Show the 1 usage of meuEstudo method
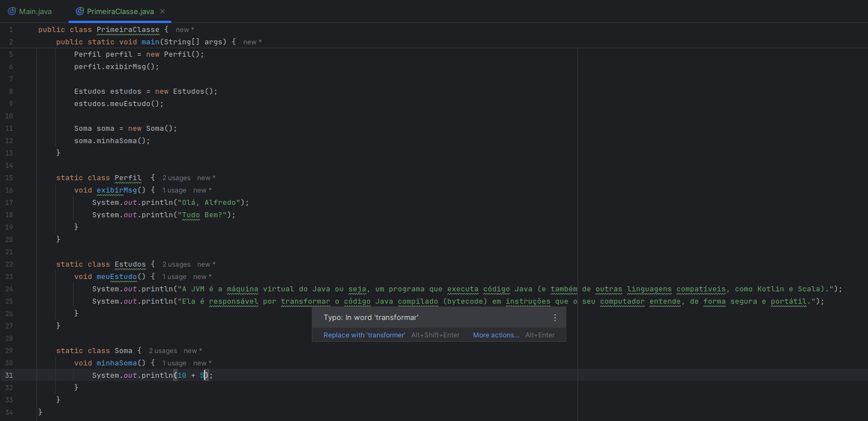 174,277
